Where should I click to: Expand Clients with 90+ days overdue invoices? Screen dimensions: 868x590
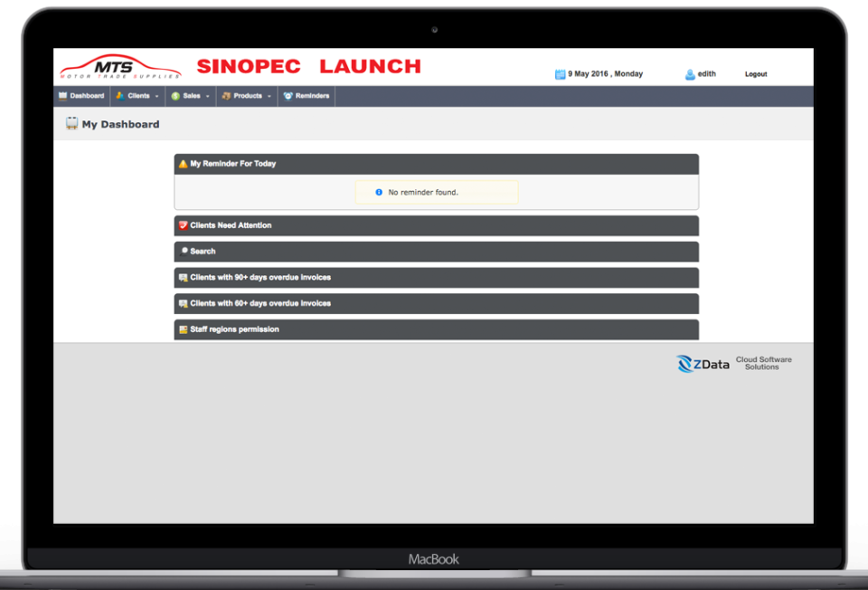click(x=436, y=278)
